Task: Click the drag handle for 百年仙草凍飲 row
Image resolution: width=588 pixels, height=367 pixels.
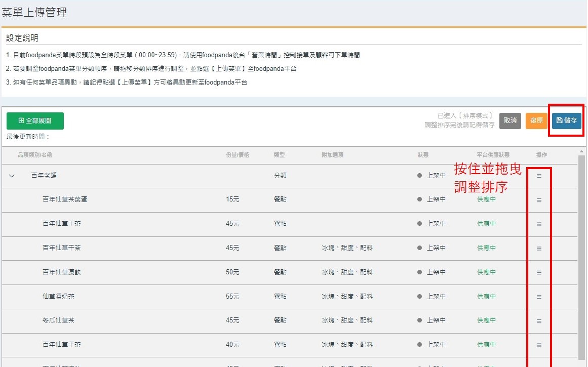Action: tap(539, 273)
